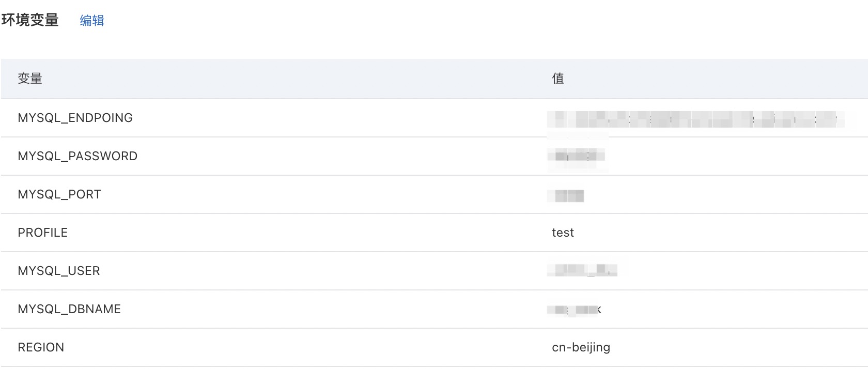Click the blurred MYSQL_USER value
This screenshot has width=868, height=369.
click(583, 270)
